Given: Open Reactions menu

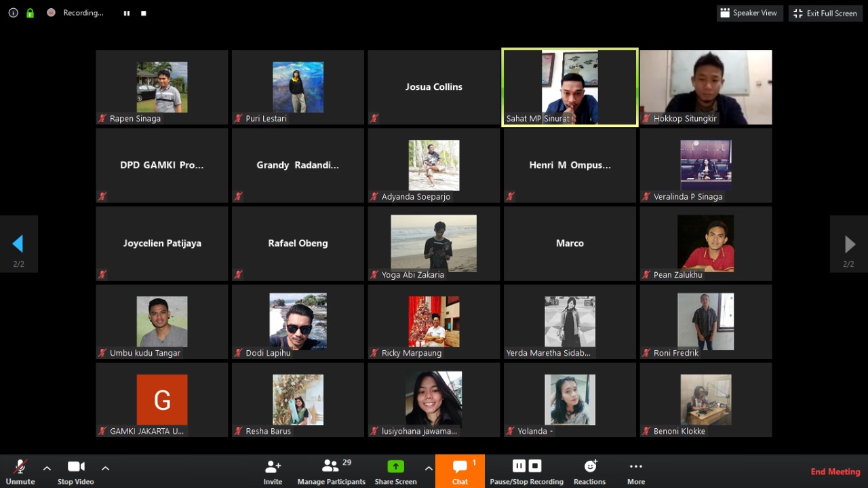Looking at the screenshot, I should pyautogui.click(x=589, y=472).
